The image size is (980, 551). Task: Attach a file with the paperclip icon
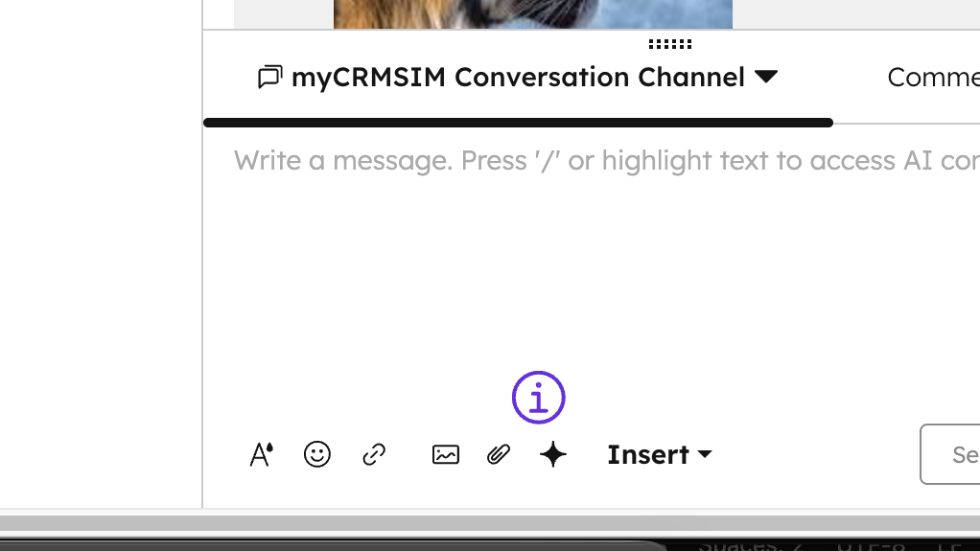(498, 454)
